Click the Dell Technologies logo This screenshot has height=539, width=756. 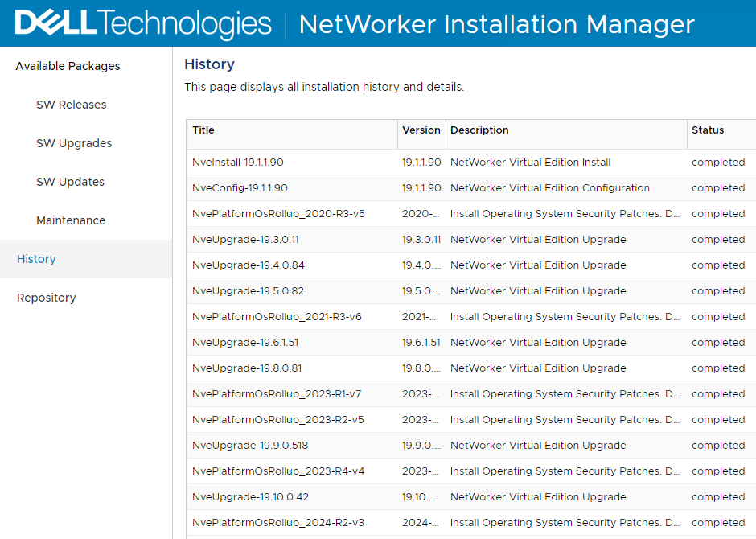[143, 23]
